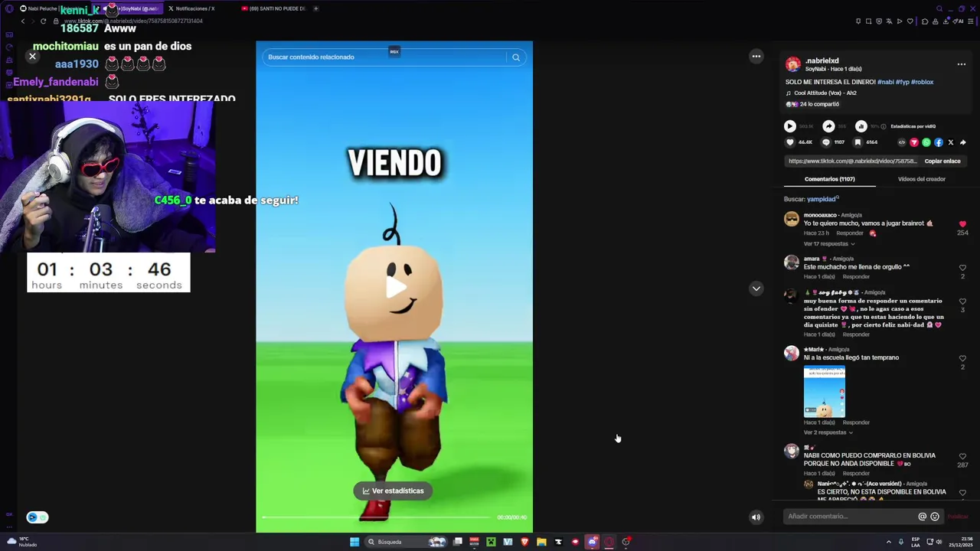
Task: Show hidden system tray icons
Action: click(889, 542)
